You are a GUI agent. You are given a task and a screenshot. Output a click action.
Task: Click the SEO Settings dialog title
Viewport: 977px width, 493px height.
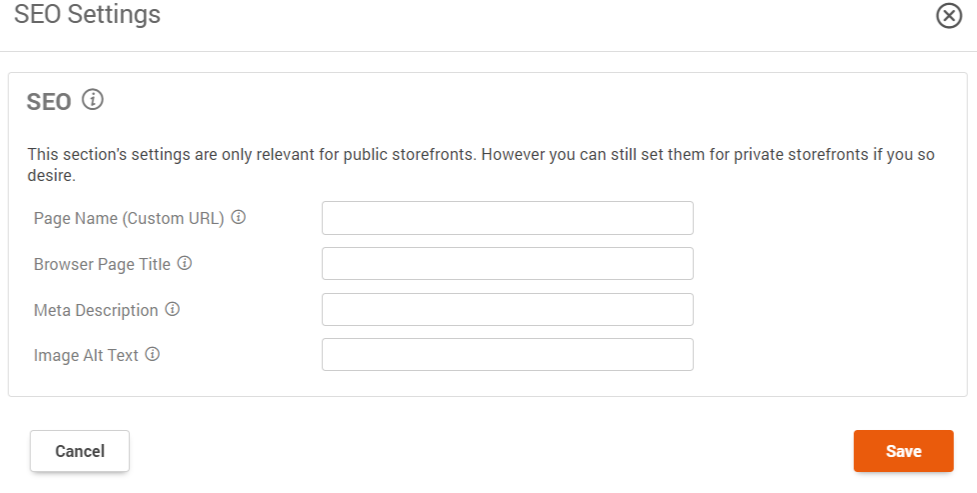point(87,14)
